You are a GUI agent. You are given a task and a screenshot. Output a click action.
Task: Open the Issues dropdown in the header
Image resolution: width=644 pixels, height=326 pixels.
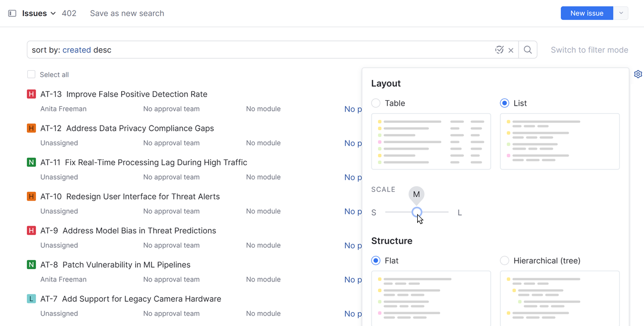coord(39,13)
